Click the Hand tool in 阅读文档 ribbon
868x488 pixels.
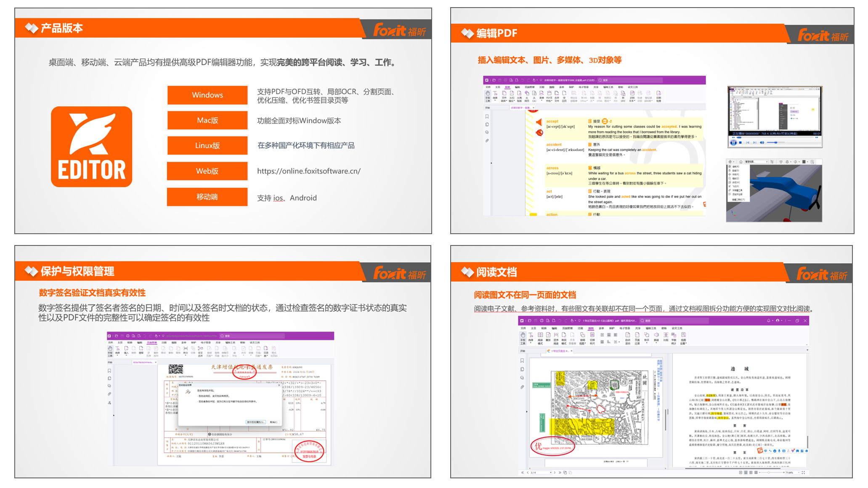523,336
